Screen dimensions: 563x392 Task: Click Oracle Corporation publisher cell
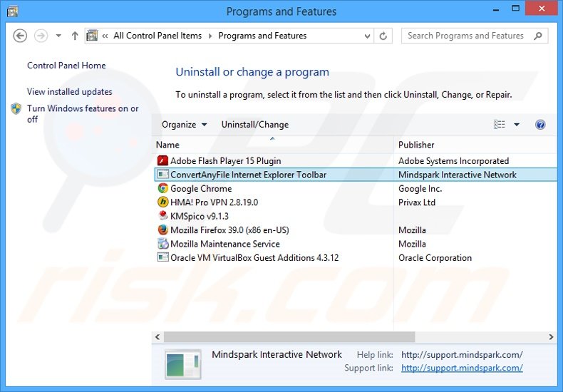pos(435,258)
